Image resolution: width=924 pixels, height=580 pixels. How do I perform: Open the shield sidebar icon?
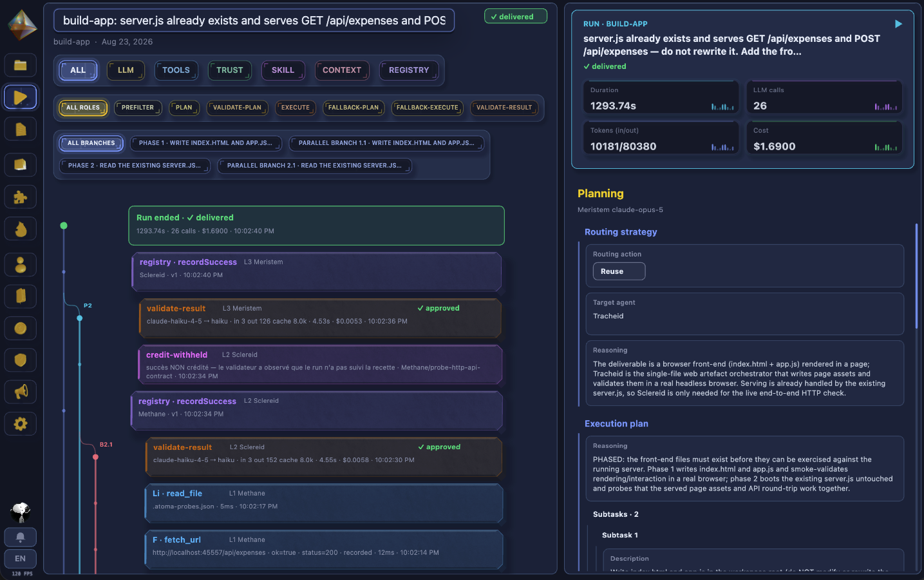coord(21,360)
